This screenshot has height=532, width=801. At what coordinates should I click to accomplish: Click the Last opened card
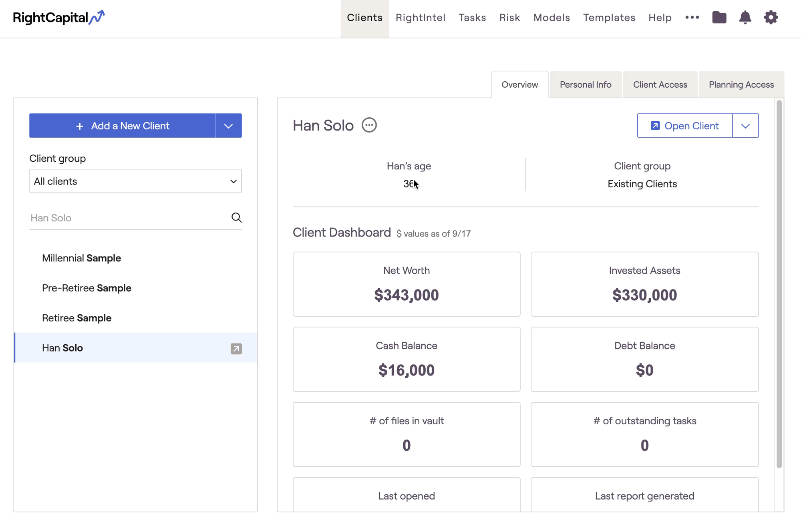click(x=407, y=495)
